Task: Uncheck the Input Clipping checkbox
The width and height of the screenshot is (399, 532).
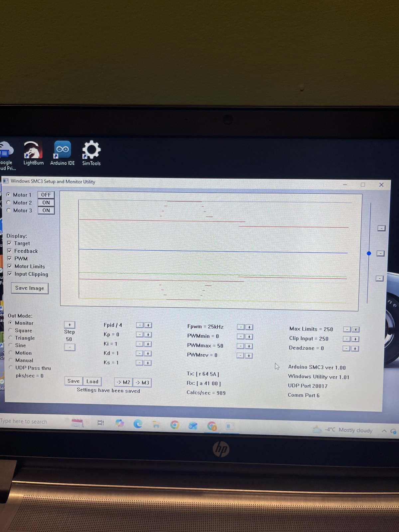Action: [10, 274]
